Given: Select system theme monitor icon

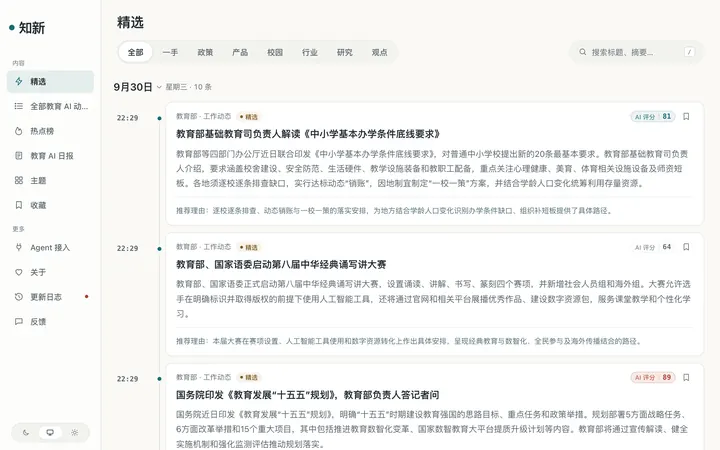Looking at the screenshot, I should (50, 433).
